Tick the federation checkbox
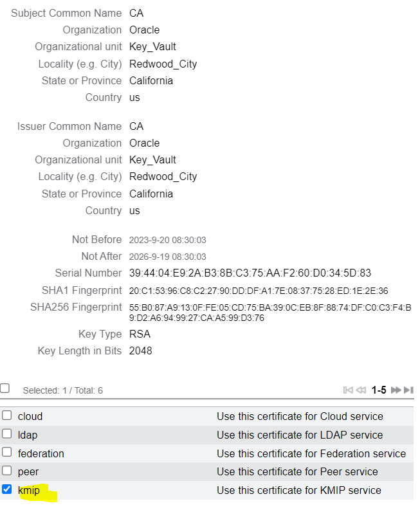 tap(7, 452)
